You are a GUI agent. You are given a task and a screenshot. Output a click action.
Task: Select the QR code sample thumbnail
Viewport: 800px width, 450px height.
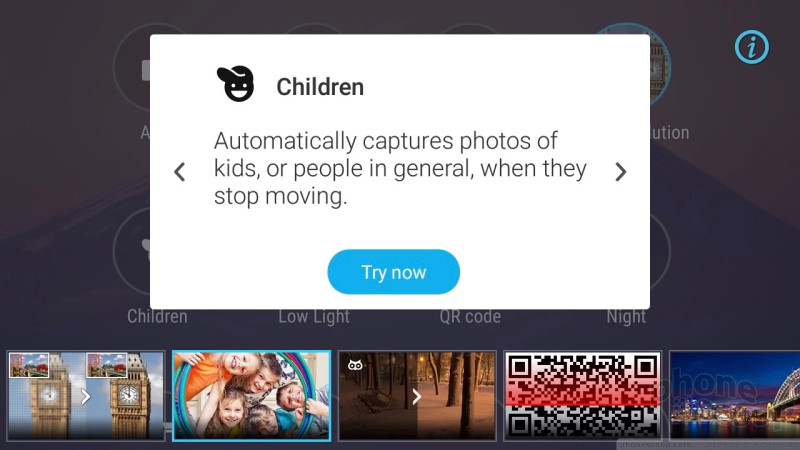[582, 395]
